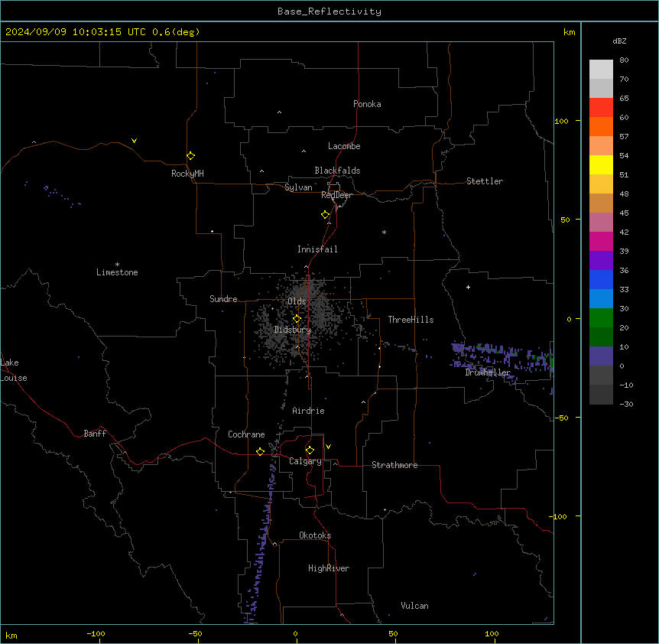Viewport: 659px width, 644px height.
Task: Select the orange 60 dBZ legend swatch
Action: [x=601, y=126]
